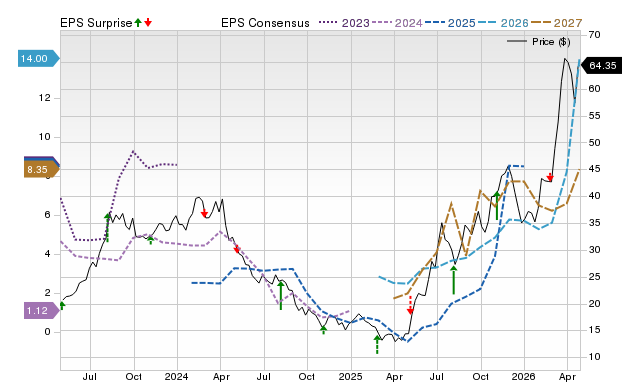Click the 2024 label on the time axis
640x382 pixels.
click(x=176, y=376)
